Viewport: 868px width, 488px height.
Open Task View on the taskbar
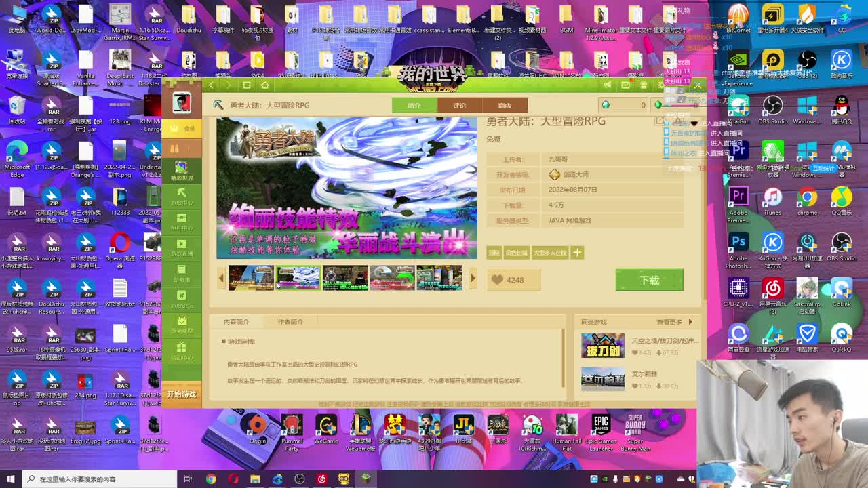click(x=188, y=479)
